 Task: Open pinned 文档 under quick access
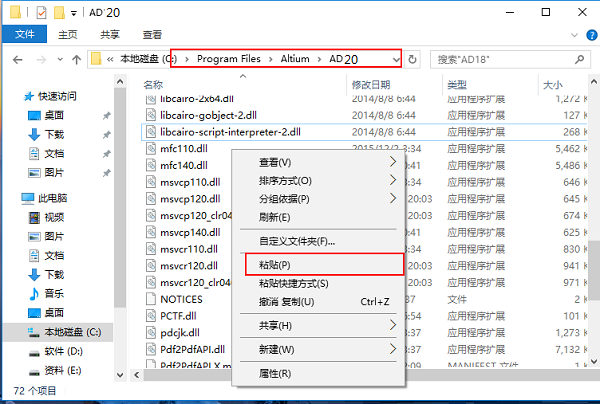tap(54, 153)
